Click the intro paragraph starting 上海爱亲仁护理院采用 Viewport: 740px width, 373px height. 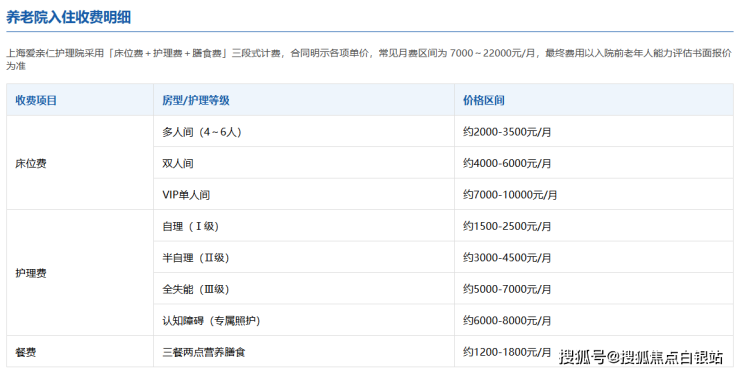click(x=369, y=59)
